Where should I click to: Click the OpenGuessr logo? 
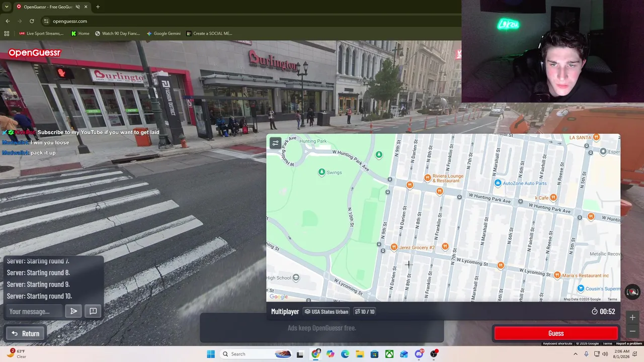click(x=34, y=53)
